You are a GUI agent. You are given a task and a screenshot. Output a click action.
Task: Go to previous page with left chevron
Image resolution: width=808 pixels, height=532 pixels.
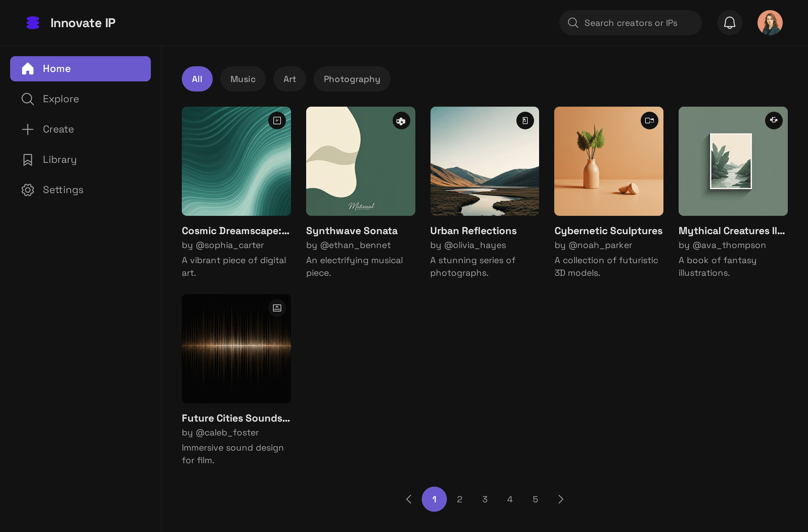tap(409, 499)
